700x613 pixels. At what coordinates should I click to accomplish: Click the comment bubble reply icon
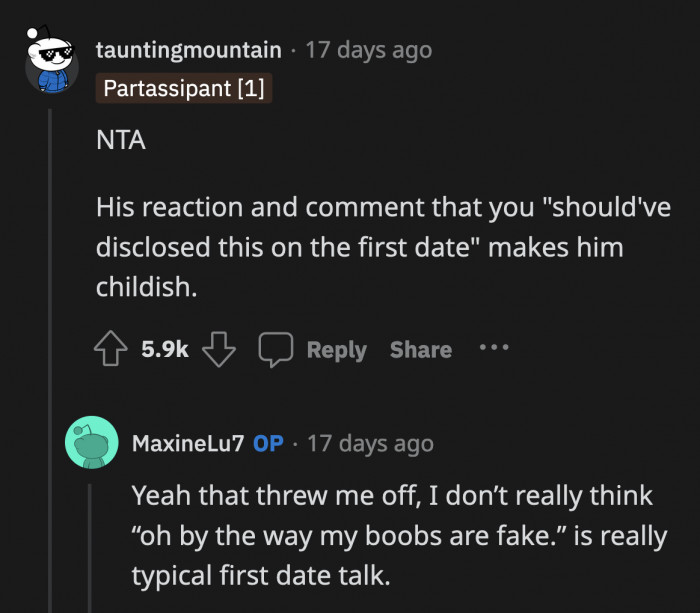click(x=275, y=350)
